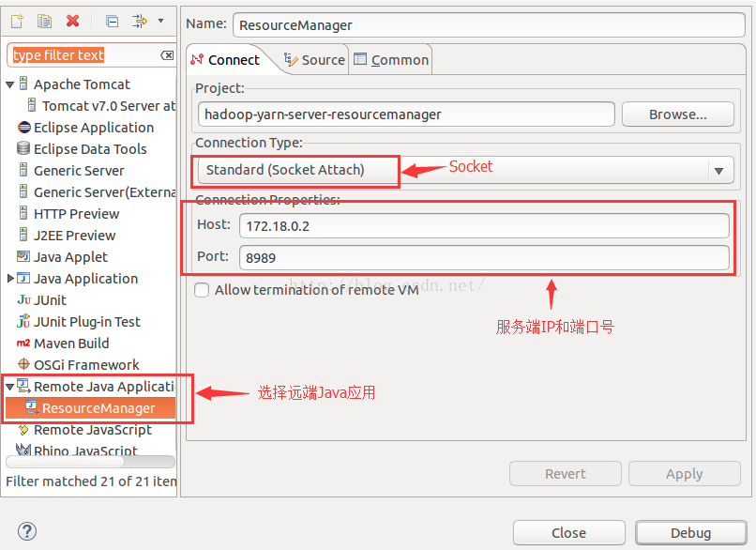Image resolution: width=756 pixels, height=550 pixels.
Task: Click the Java Application type icon
Action: tap(23, 279)
